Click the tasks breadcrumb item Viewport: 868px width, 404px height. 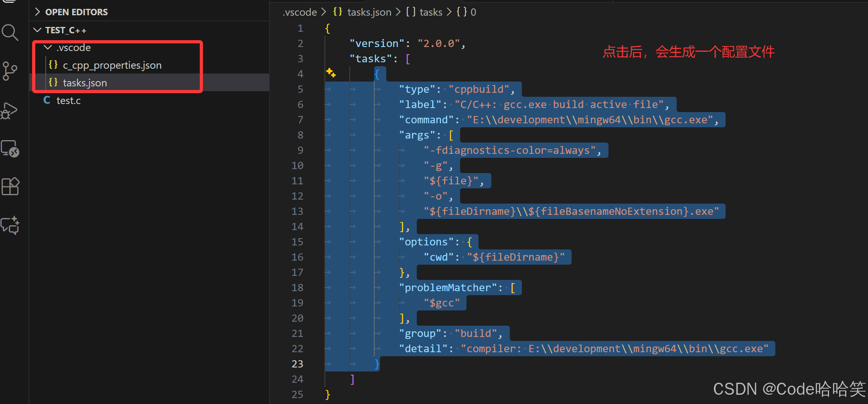tap(431, 12)
